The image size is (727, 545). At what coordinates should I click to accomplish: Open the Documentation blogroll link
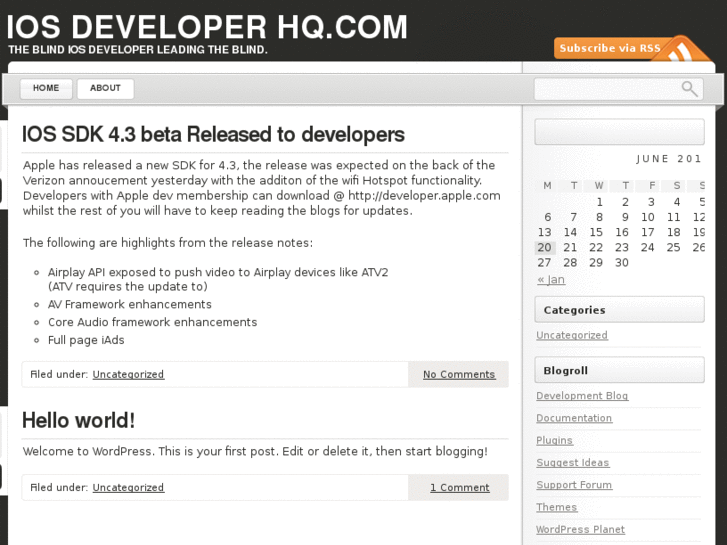point(574,418)
